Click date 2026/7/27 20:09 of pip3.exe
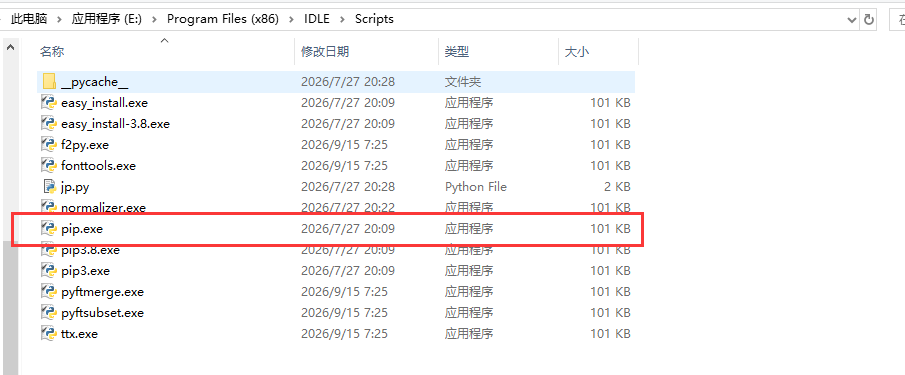This screenshot has width=905, height=375. click(347, 271)
